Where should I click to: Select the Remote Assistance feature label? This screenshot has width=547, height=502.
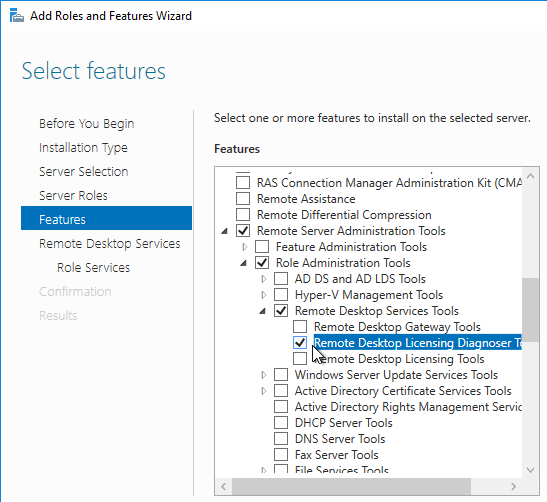coord(306,199)
